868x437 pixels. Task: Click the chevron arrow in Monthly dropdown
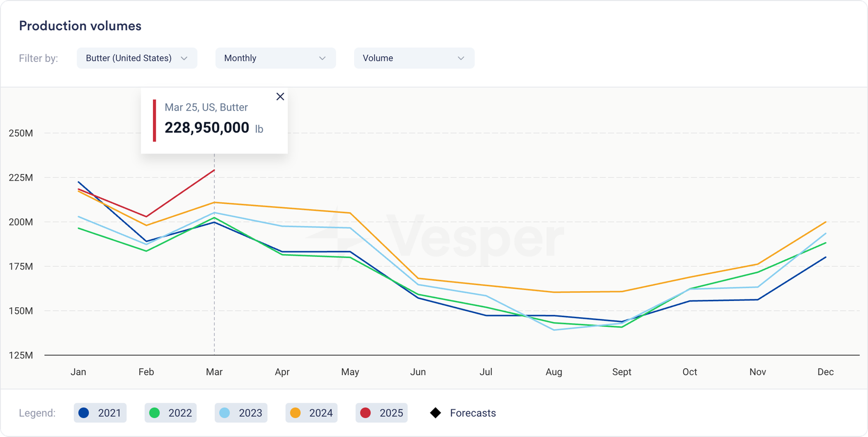[x=322, y=58]
